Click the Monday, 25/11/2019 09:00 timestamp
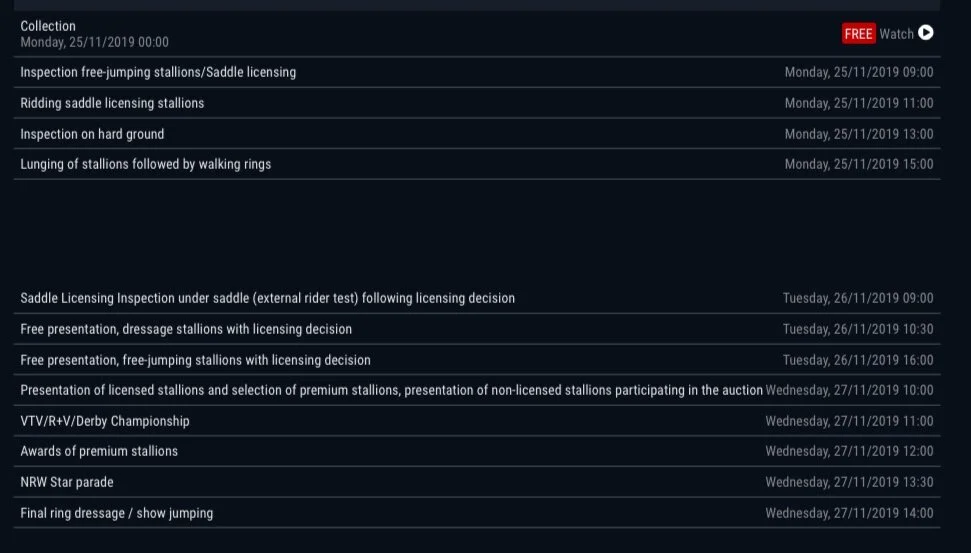971x553 pixels. [x=859, y=72]
